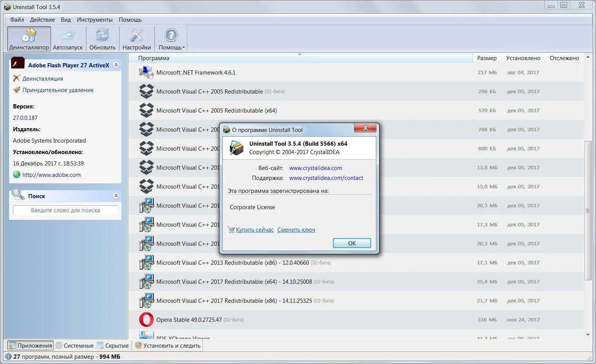The width and height of the screenshot is (596, 364).
Task: Select Microsoft Visual C++ 2005 Redistributable 32-бита icon
Action: pyautogui.click(x=146, y=91)
